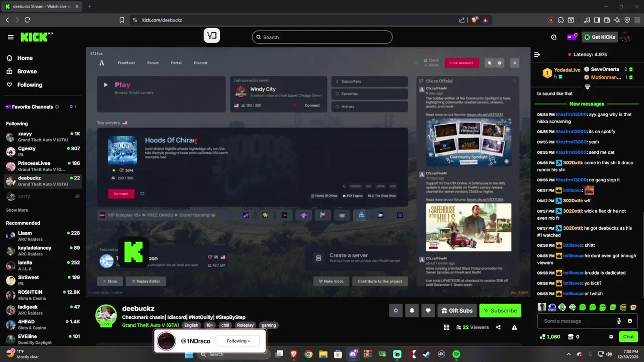Click Show More under Following

(17, 210)
